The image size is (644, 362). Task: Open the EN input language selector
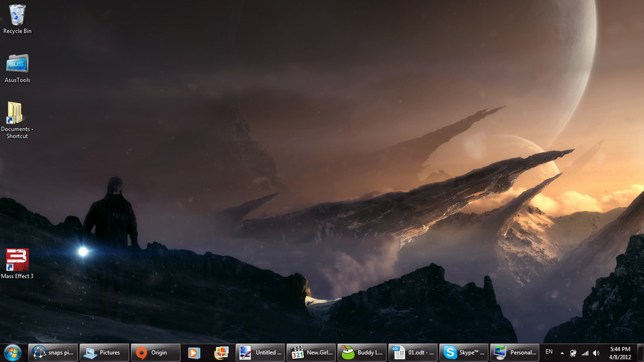tap(549, 352)
